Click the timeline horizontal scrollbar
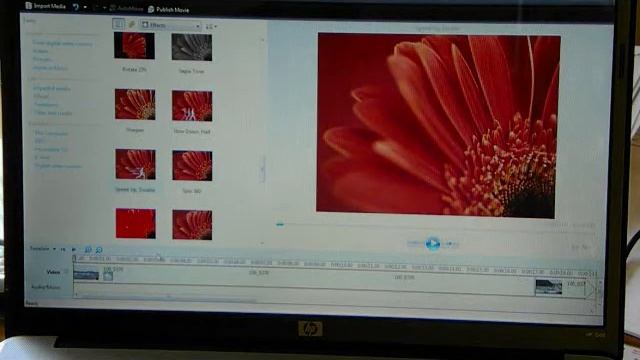 (x=167, y=298)
